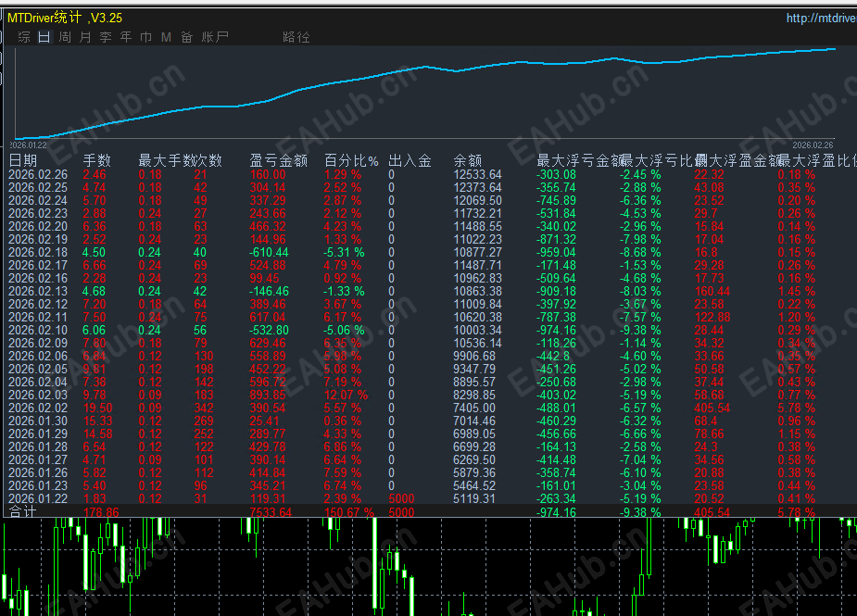Click the 最大手数 column header
The width and height of the screenshot is (857, 616).
pyautogui.click(x=167, y=160)
